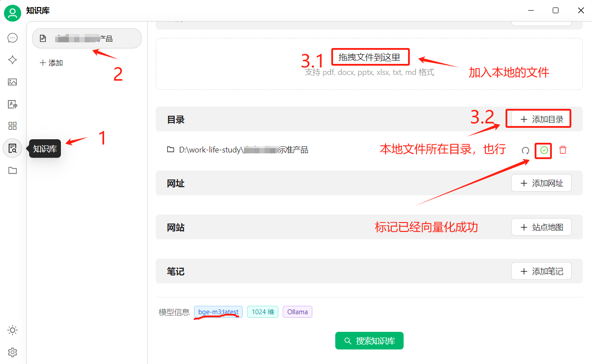592x364 pixels.
Task: Toggle the light/dark theme sun icon
Action: [12, 330]
